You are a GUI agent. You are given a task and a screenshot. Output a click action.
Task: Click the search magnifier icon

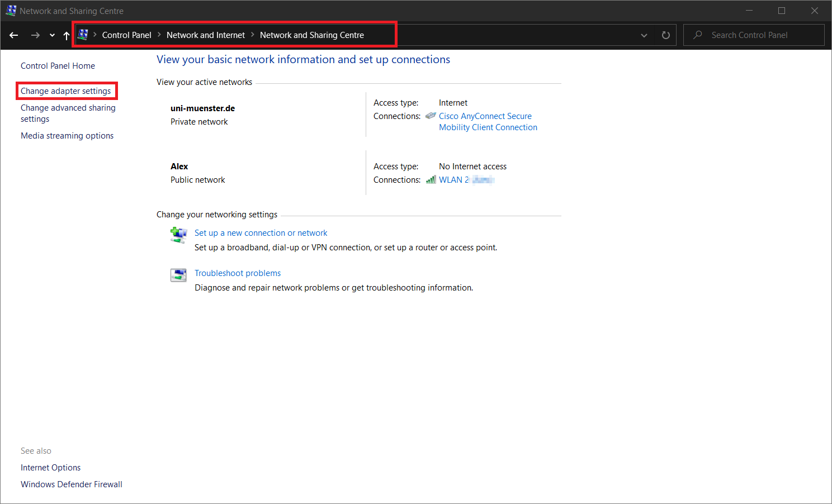(x=697, y=35)
